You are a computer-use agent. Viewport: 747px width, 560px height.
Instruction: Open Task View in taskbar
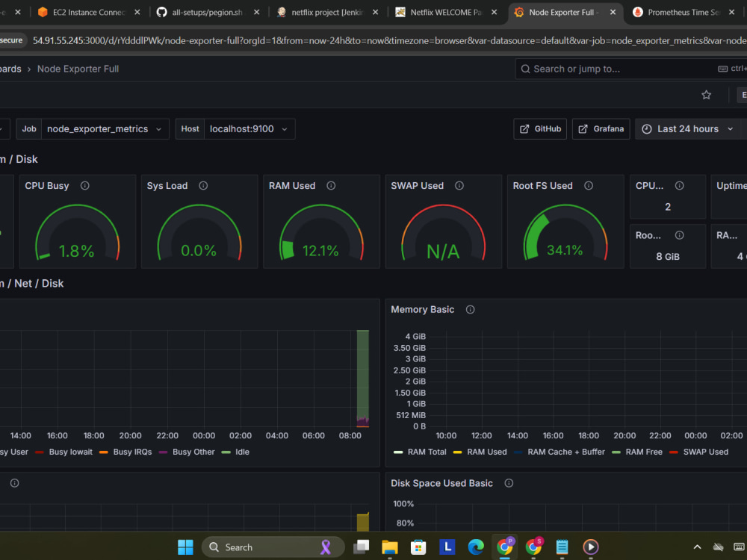(x=361, y=547)
